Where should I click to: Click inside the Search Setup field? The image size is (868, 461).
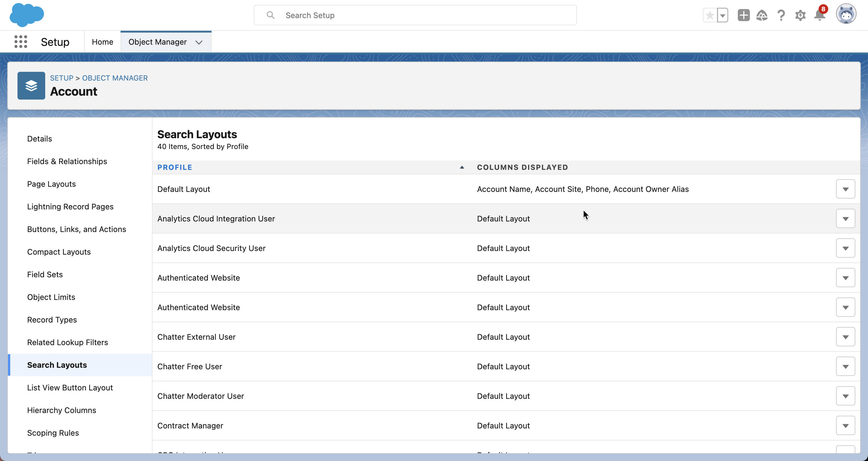pyautogui.click(x=414, y=15)
